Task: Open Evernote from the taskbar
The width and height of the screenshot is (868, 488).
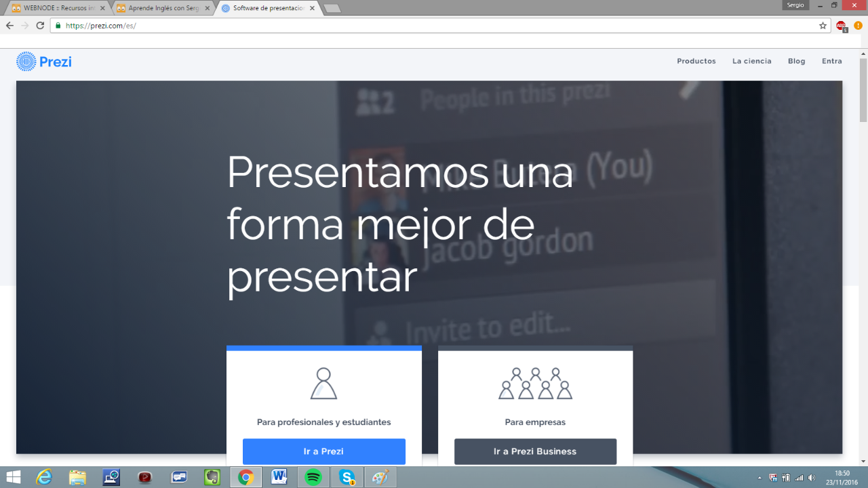Action: coord(212,477)
